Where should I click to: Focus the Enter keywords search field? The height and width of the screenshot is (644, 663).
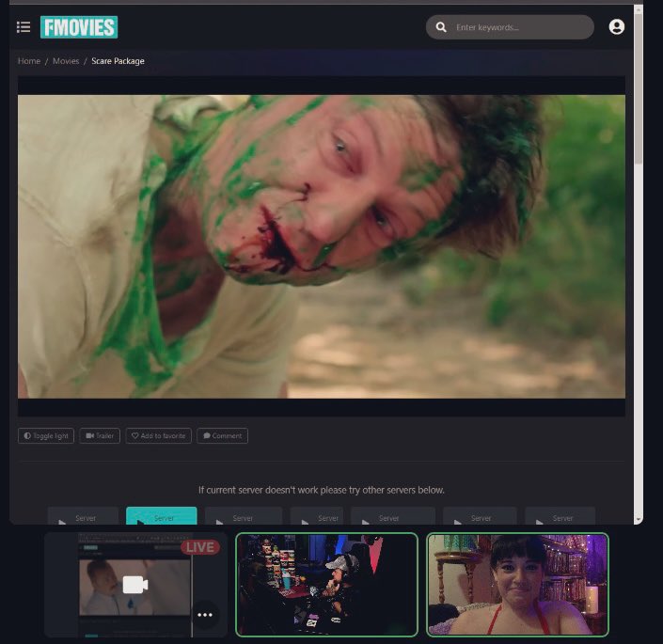tap(510, 27)
